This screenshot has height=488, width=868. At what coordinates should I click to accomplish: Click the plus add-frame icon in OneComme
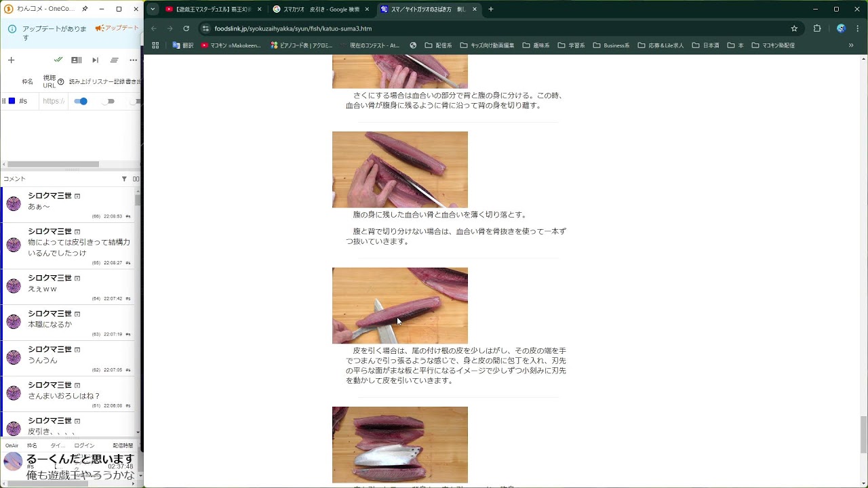(x=11, y=60)
